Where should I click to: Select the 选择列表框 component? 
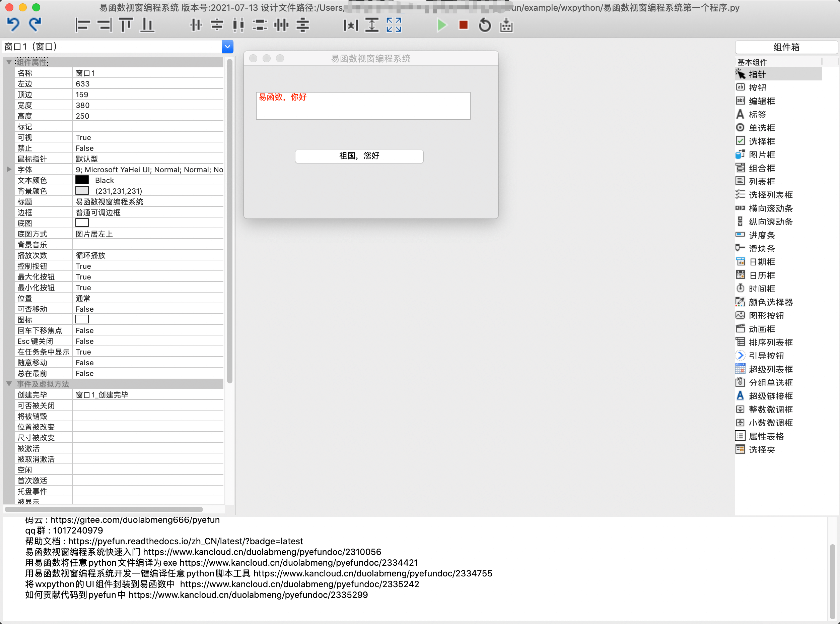click(778, 195)
